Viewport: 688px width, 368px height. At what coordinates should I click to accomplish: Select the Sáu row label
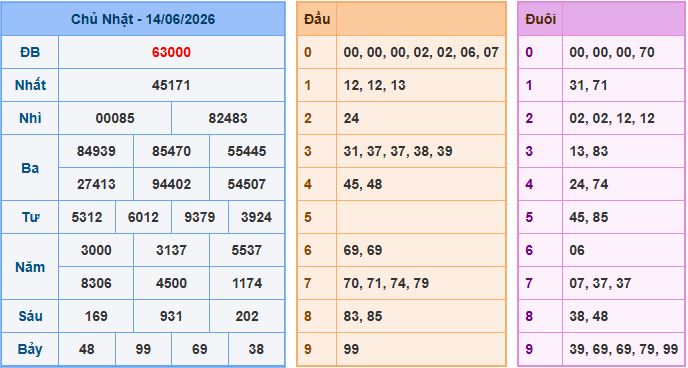[x=30, y=316]
